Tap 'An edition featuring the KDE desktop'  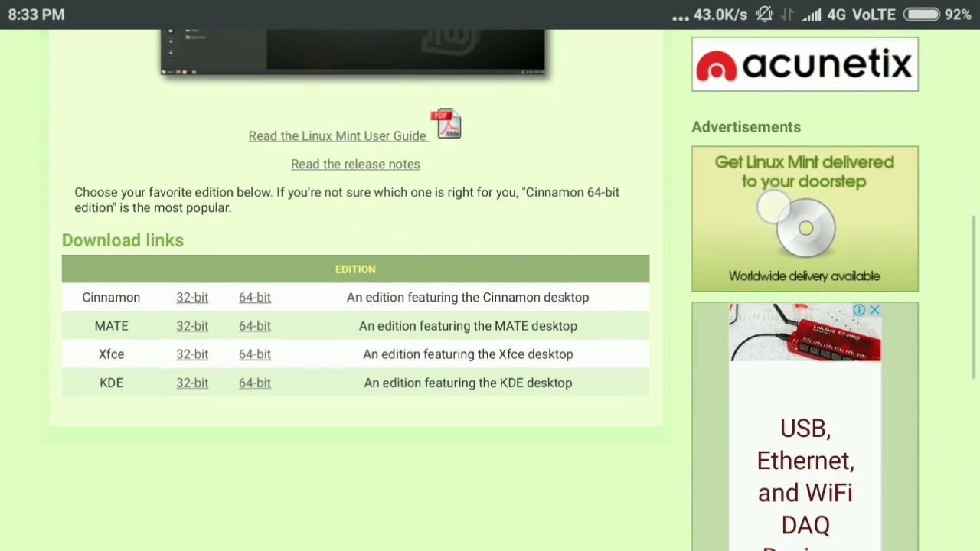point(468,383)
